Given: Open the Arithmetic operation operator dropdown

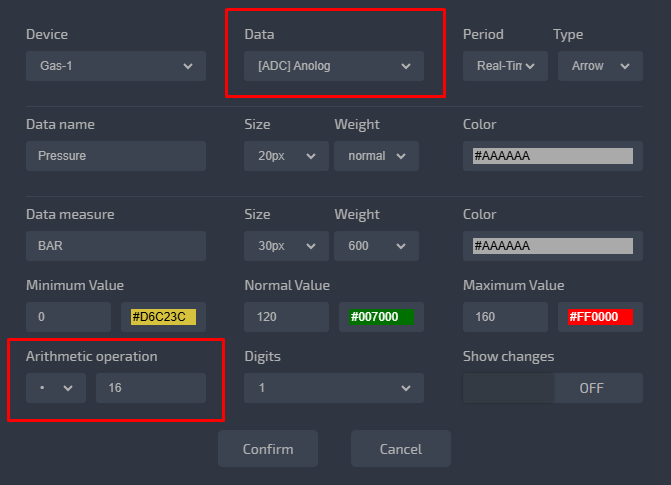Looking at the screenshot, I should point(55,388).
